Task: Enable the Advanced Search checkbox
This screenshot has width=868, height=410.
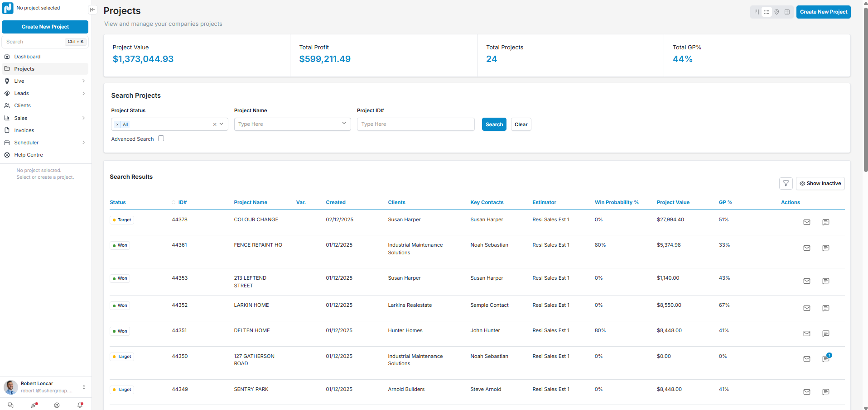Action: coord(161,138)
